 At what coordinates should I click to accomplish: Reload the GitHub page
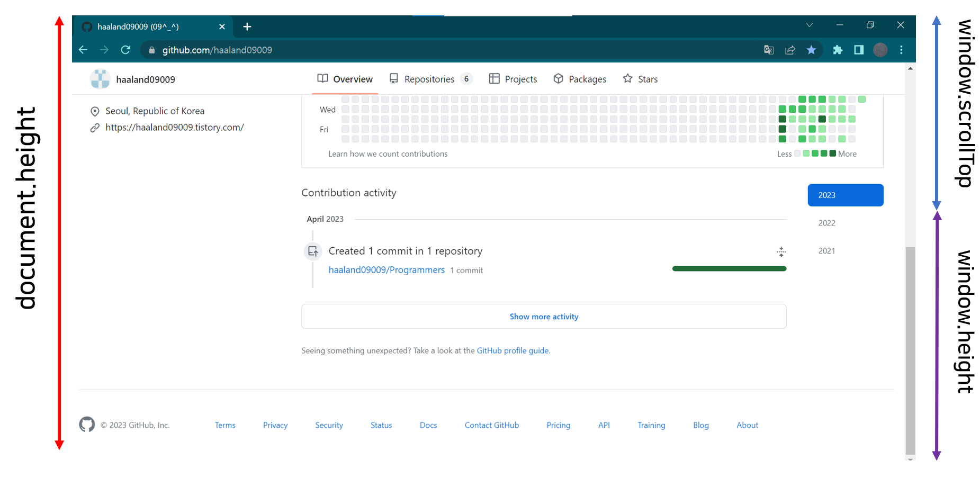125,50
